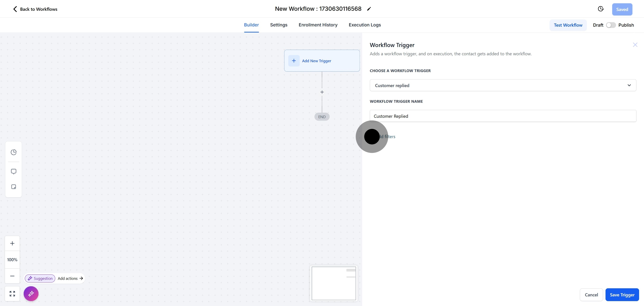Open the purple AI assistant button
644x306 pixels.
31,293
